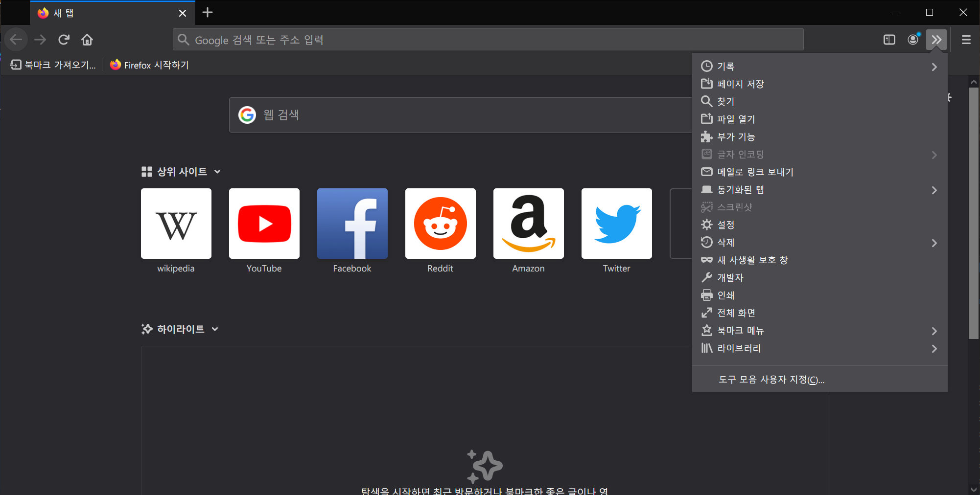Click the gear icon beside 설정
The image size is (980, 495).
[x=706, y=225]
